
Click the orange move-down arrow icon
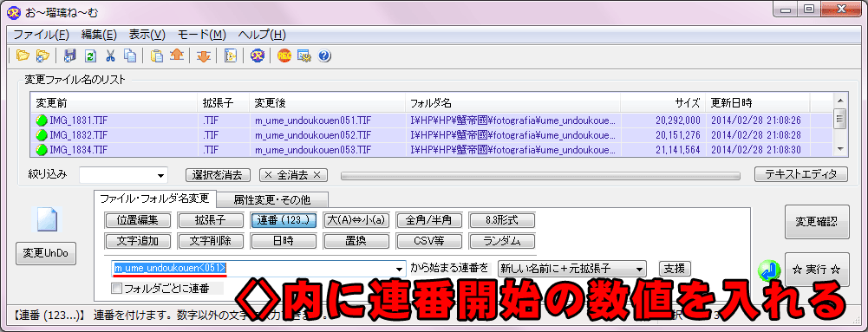[x=204, y=55]
